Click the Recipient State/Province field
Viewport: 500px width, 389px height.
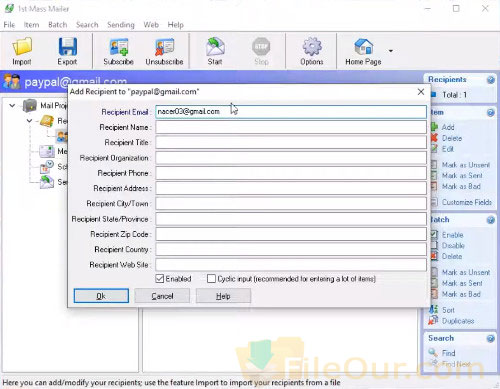coord(291,219)
